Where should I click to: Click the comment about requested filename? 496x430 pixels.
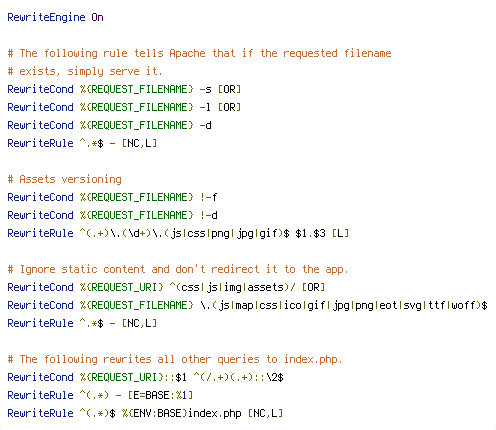(199, 53)
